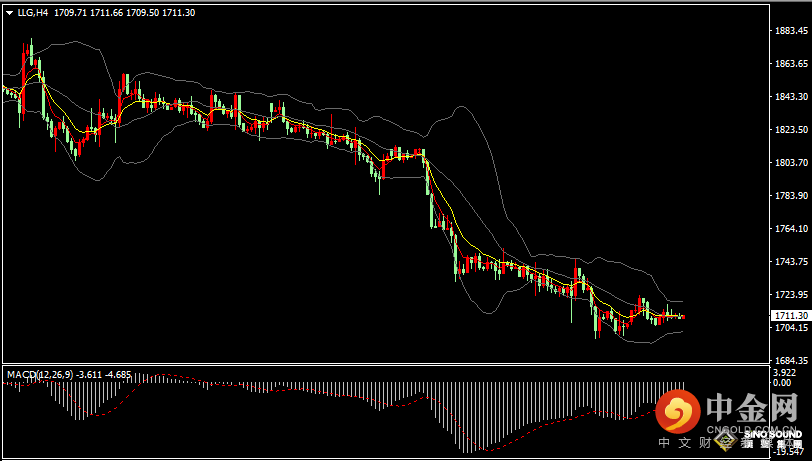Click the 1723.95 price scale label

click(x=791, y=295)
